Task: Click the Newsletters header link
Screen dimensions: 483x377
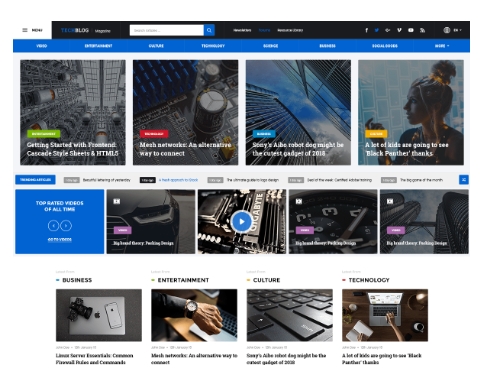Action: click(x=242, y=30)
